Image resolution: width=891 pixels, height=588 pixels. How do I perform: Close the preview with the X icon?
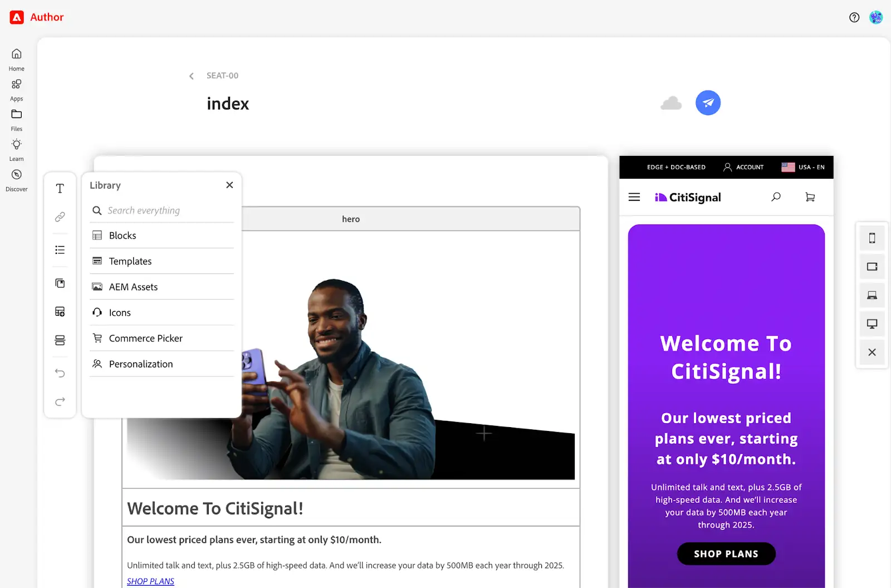tap(872, 352)
